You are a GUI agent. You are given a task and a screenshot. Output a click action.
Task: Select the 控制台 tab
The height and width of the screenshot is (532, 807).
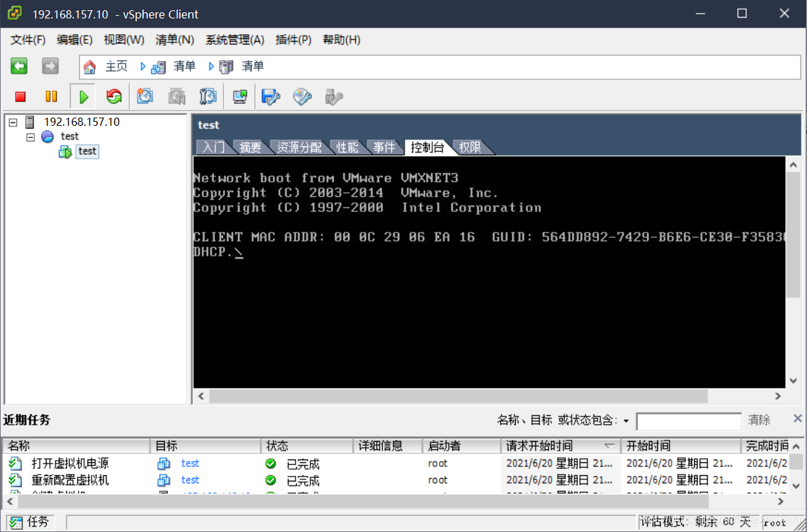427,148
